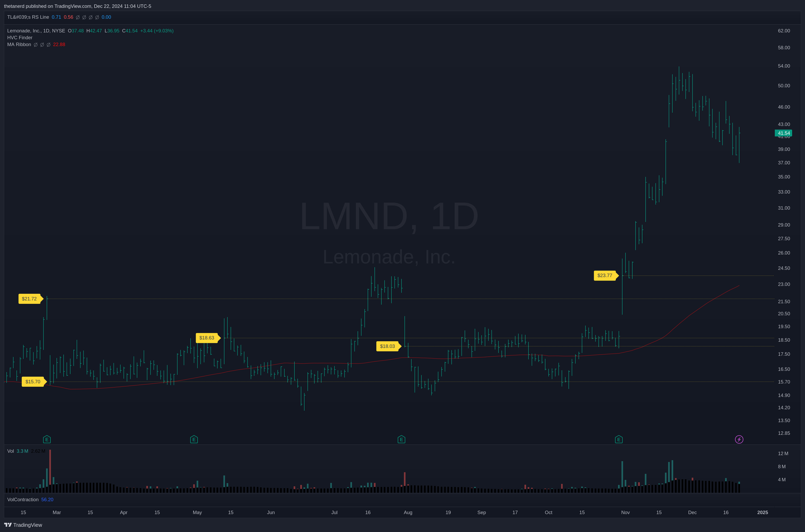Image resolution: width=805 pixels, height=532 pixels.
Task: Click the volume value 3.3 M
Action: pos(23,451)
